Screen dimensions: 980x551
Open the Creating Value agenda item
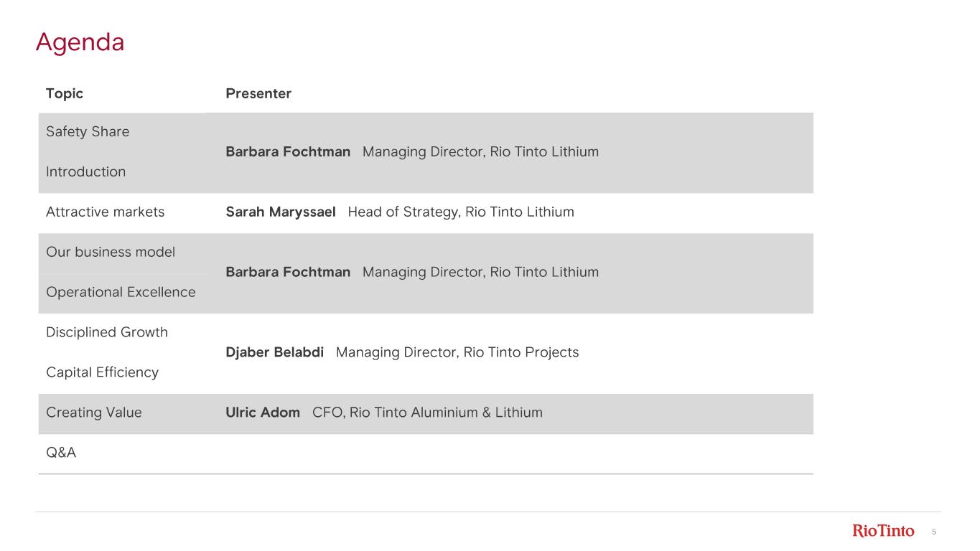[x=94, y=413]
